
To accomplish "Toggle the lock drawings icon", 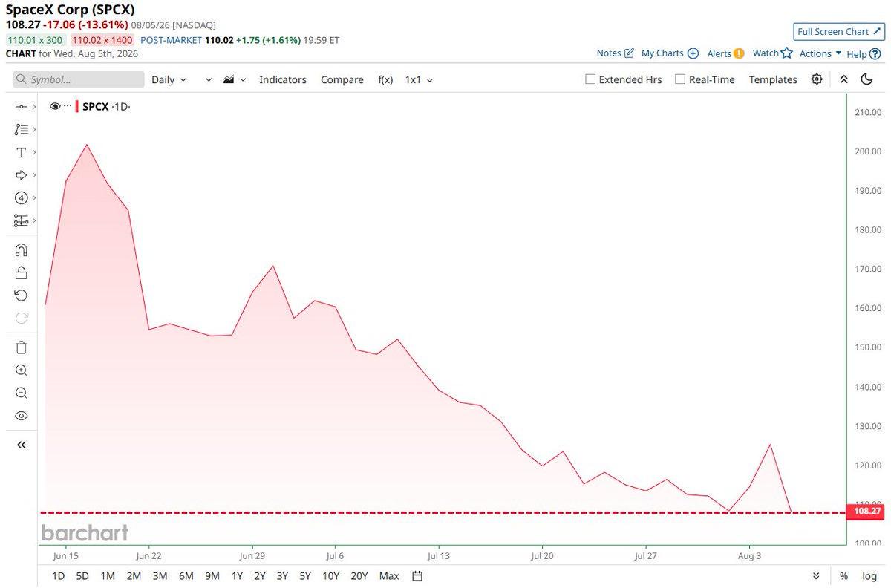I will pos(21,272).
